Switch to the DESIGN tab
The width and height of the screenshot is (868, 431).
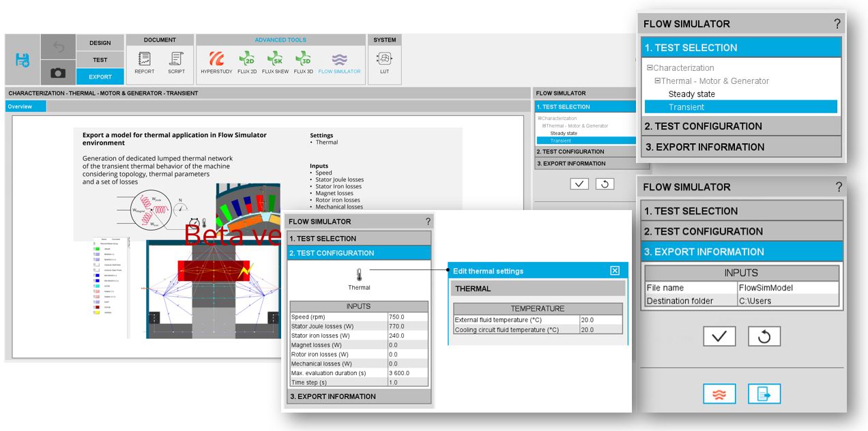click(x=100, y=43)
